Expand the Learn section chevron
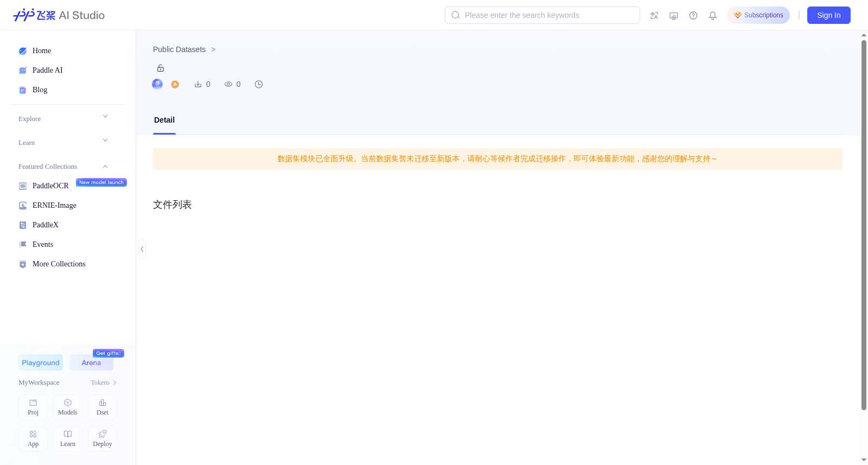This screenshot has height=465, width=868. [105, 141]
